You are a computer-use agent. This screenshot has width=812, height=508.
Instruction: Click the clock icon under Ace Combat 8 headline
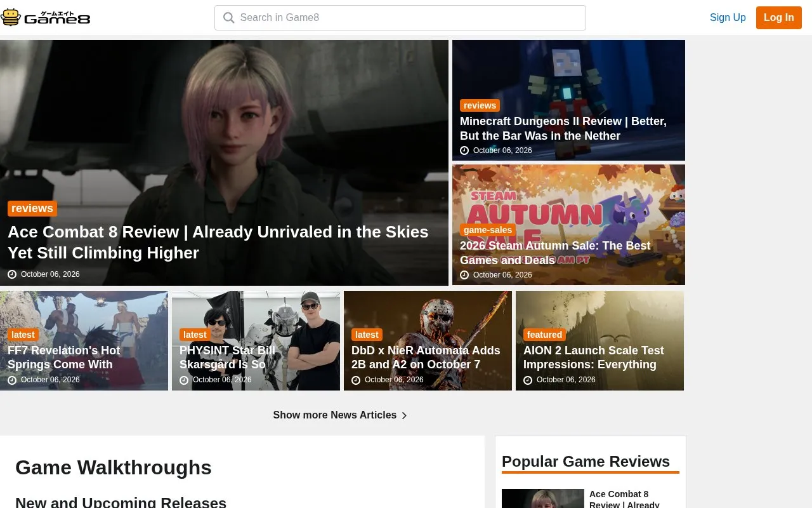tap(12, 274)
